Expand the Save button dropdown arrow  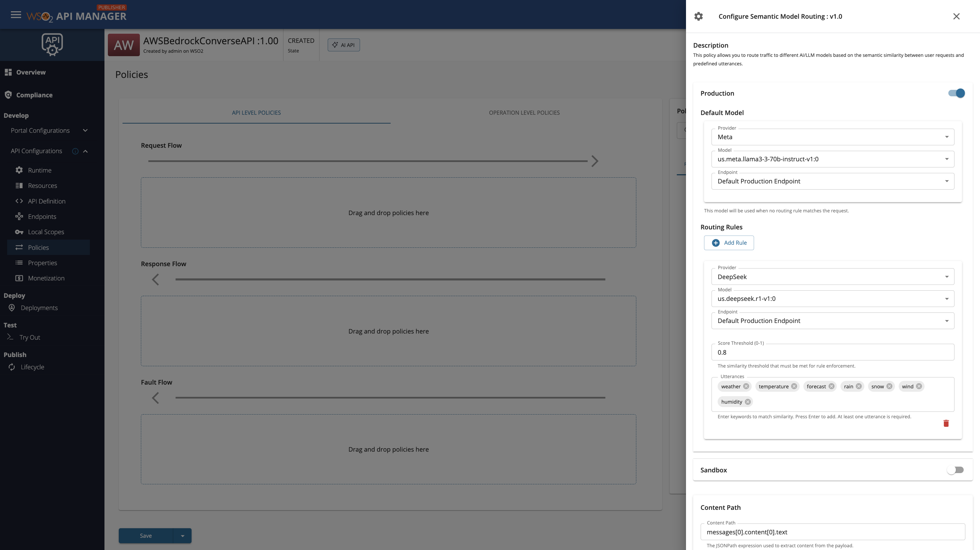pos(183,536)
